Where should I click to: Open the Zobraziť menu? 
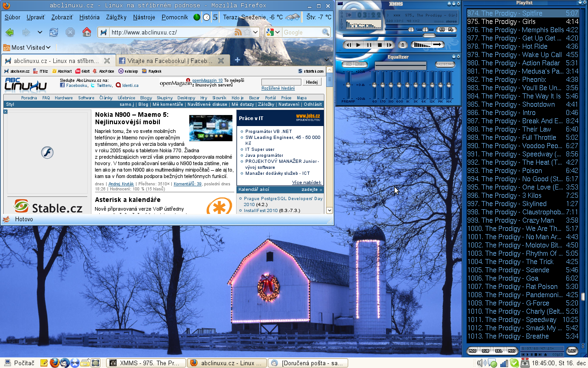tap(62, 17)
